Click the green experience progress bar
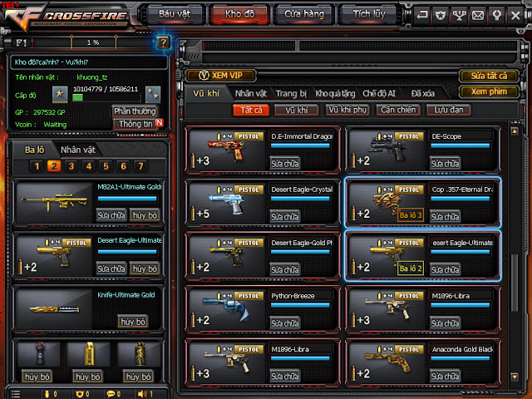Image resolution: width=532 pixels, height=399 pixels. click(106, 98)
